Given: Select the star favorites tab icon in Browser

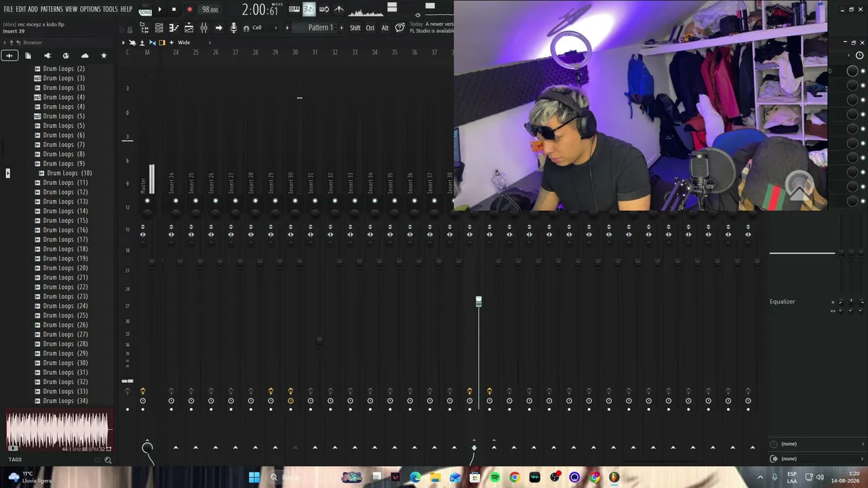Looking at the screenshot, I should pyautogui.click(x=104, y=56).
